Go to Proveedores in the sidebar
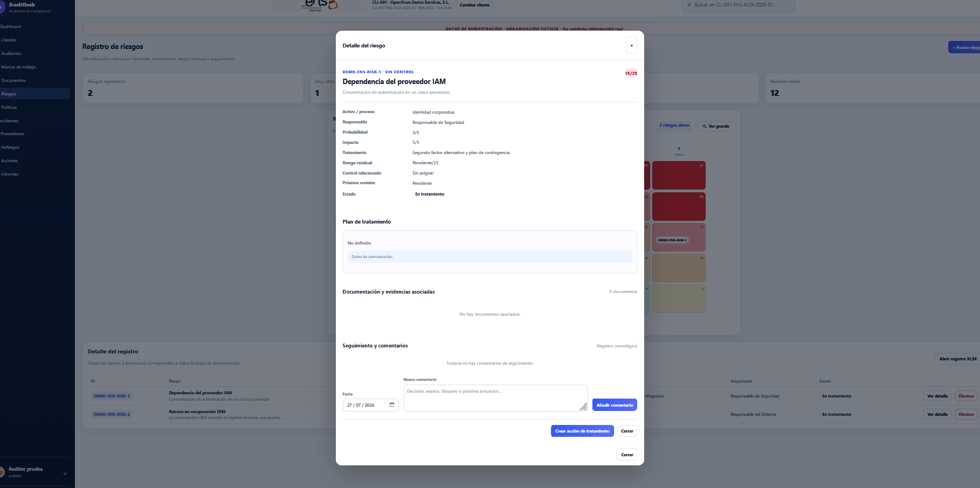This screenshot has height=488, width=980. [x=12, y=134]
